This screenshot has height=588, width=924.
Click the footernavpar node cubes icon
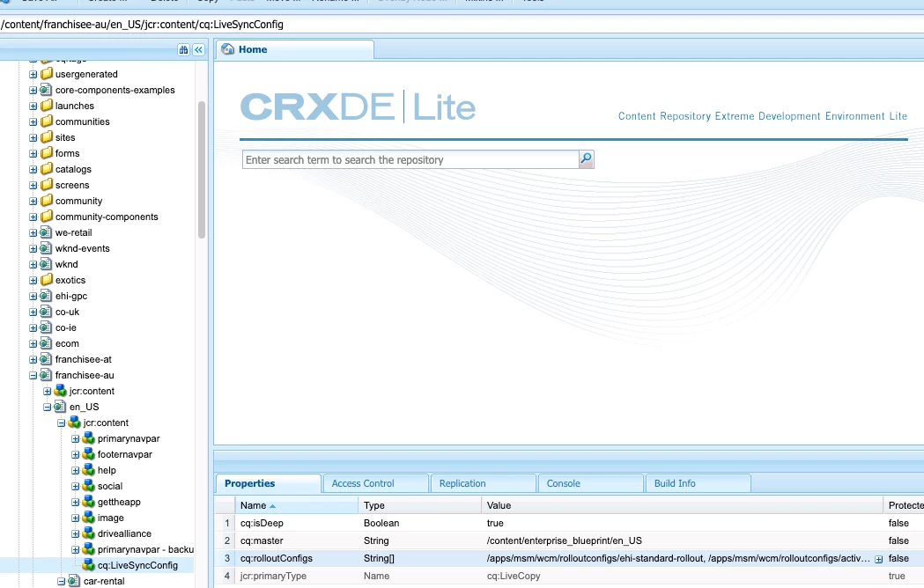click(x=88, y=454)
